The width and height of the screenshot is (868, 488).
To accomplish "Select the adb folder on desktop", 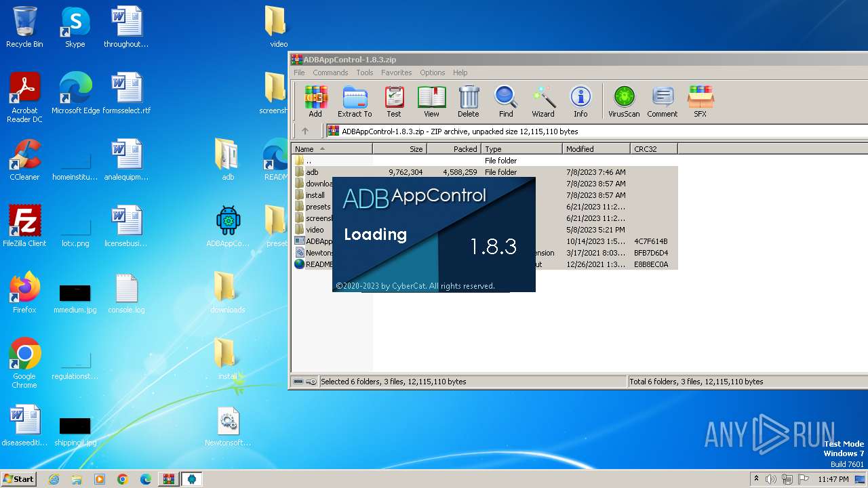I will click(228, 160).
